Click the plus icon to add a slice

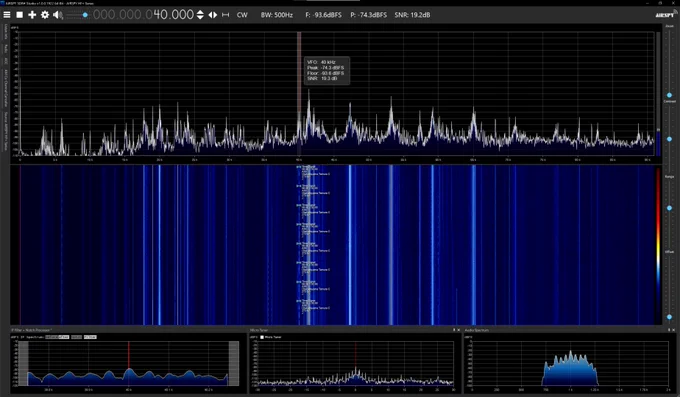point(32,15)
